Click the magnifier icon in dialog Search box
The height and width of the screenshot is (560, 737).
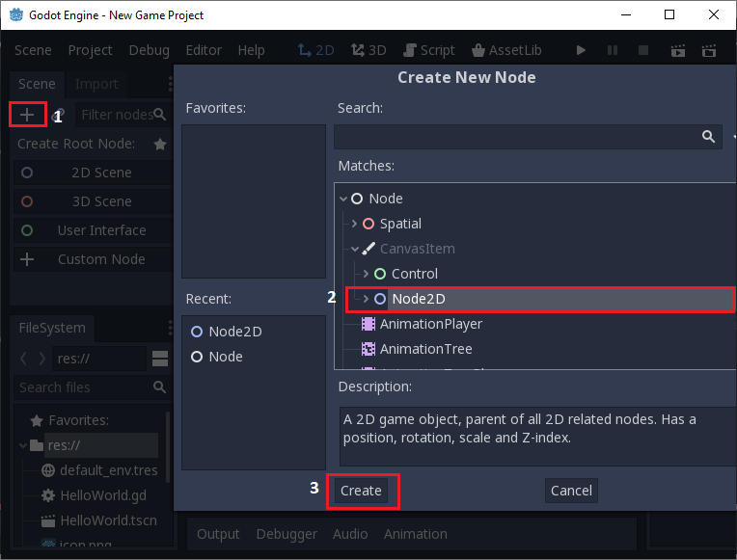pos(709,137)
